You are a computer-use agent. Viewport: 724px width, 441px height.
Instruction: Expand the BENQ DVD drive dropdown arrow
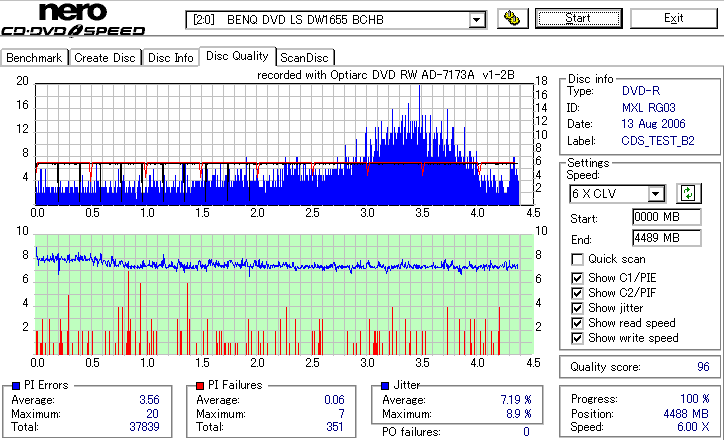[x=477, y=20]
